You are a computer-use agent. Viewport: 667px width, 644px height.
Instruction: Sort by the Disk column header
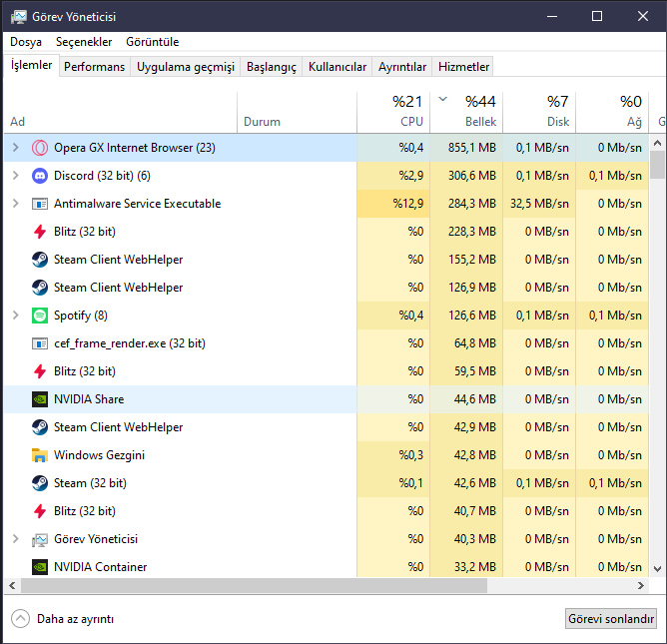click(x=539, y=112)
